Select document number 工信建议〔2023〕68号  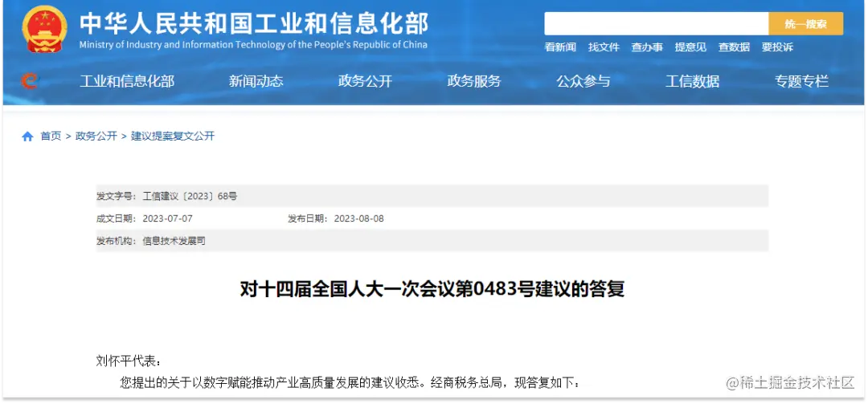pos(190,196)
